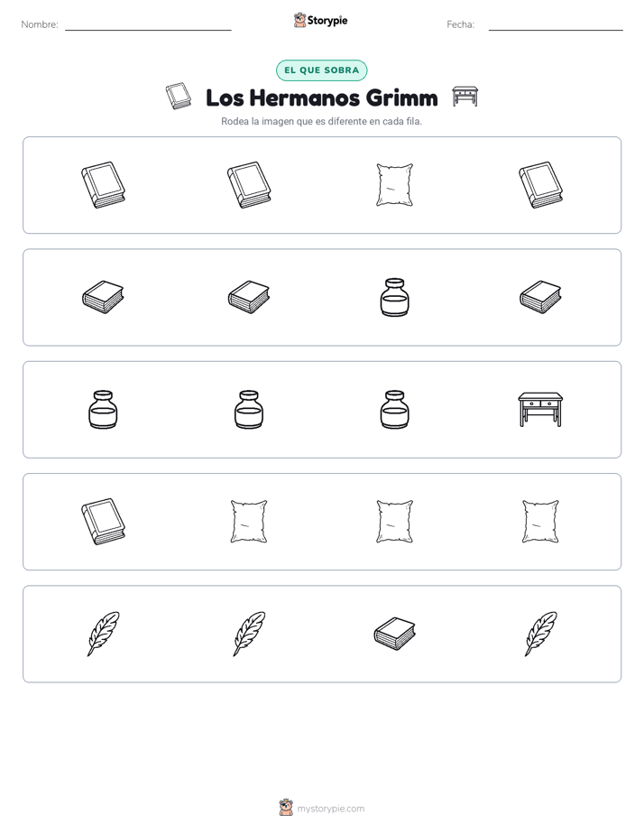644x834 pixels.
Task: Click the desk icon right of the title
Action: [465, 97]
